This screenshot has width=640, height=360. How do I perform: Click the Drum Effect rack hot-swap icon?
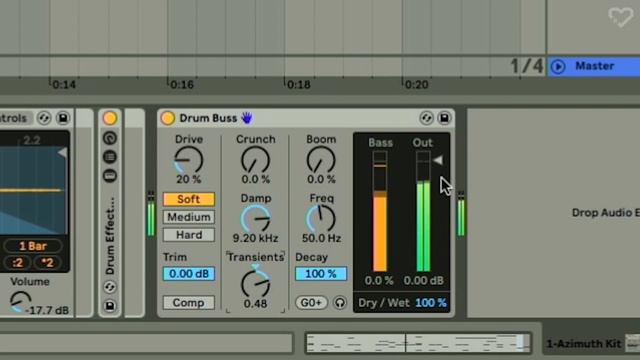(110, 287)
